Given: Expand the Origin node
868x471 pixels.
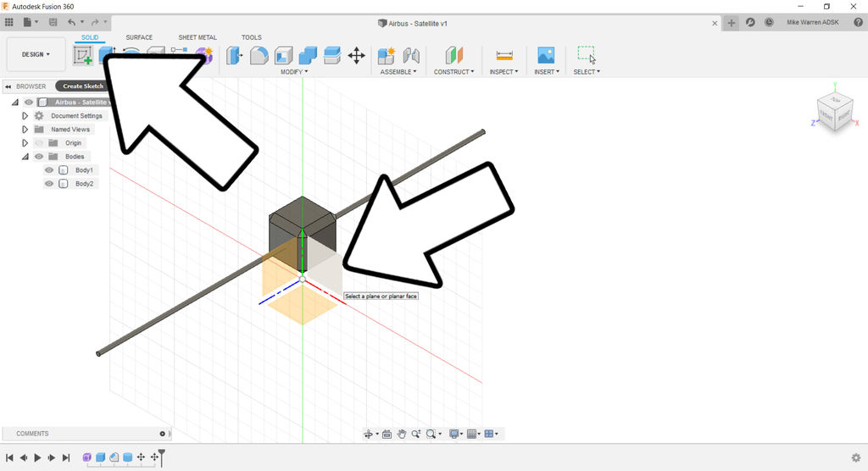Looking at the screenshot, I should pyautogui.click(x=25, y=143).
